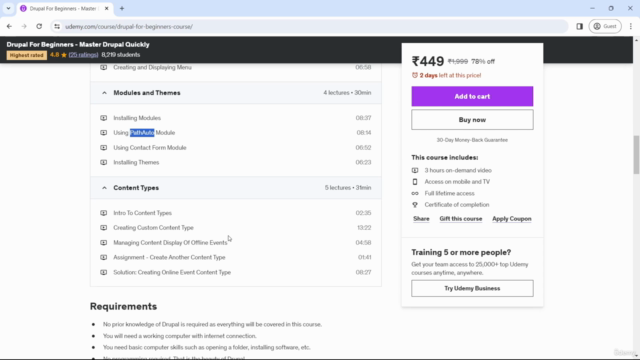
Task: Click Intro To Content Types lecture
Action: pyautogui.click(x=142, y=213)
